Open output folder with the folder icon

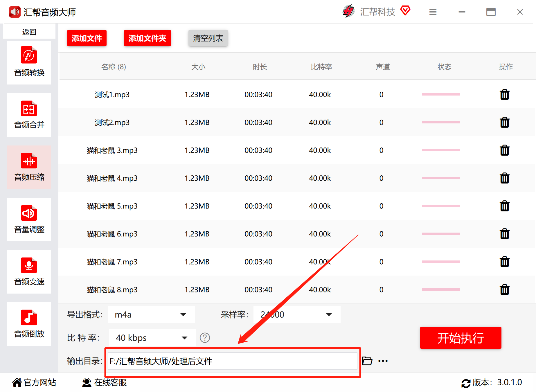[x=367, y=361]
